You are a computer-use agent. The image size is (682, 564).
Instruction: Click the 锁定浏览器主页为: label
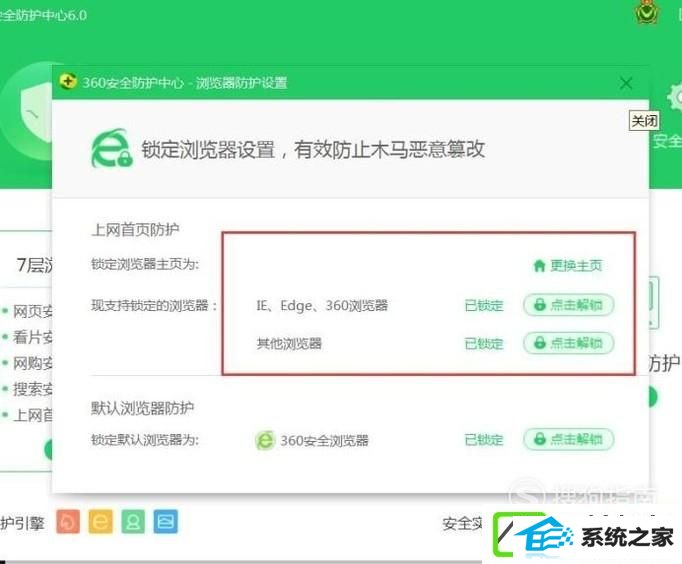145,264
